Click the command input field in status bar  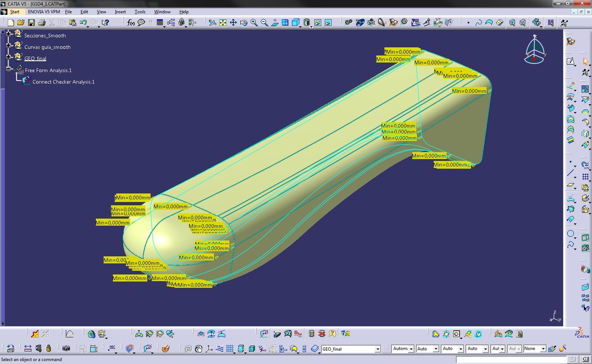coord(511,359)
